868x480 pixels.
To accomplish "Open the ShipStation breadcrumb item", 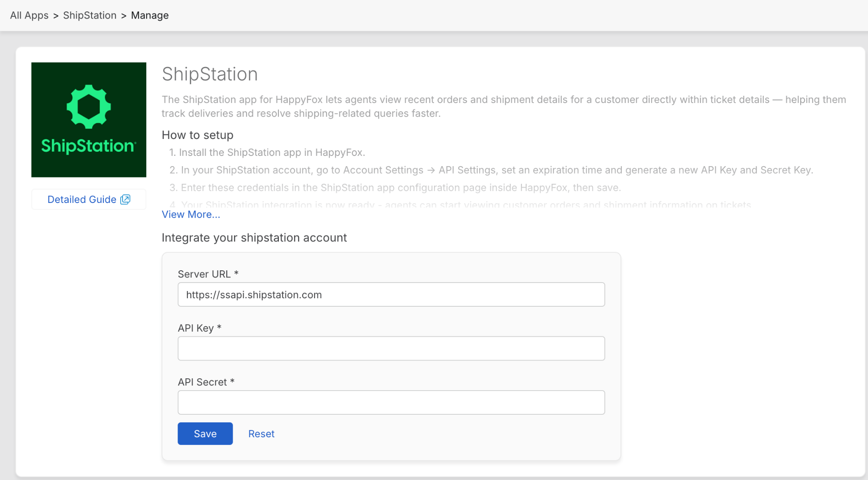I will 89,15.
